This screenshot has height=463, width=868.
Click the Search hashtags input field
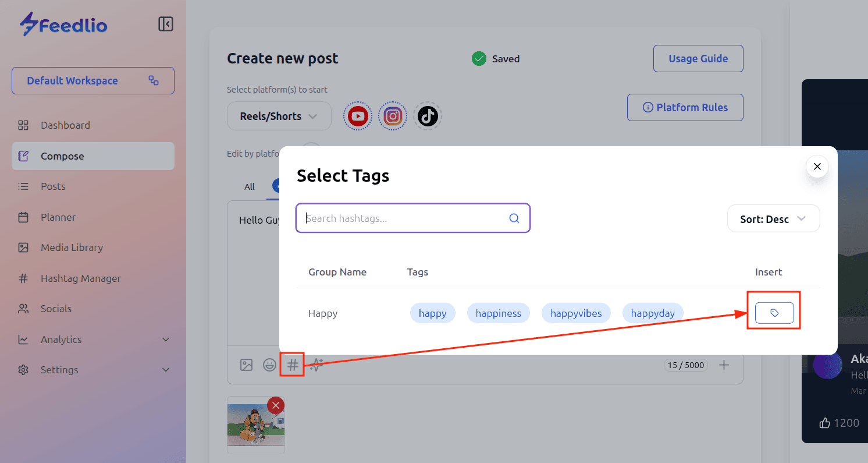click(404, 218)
